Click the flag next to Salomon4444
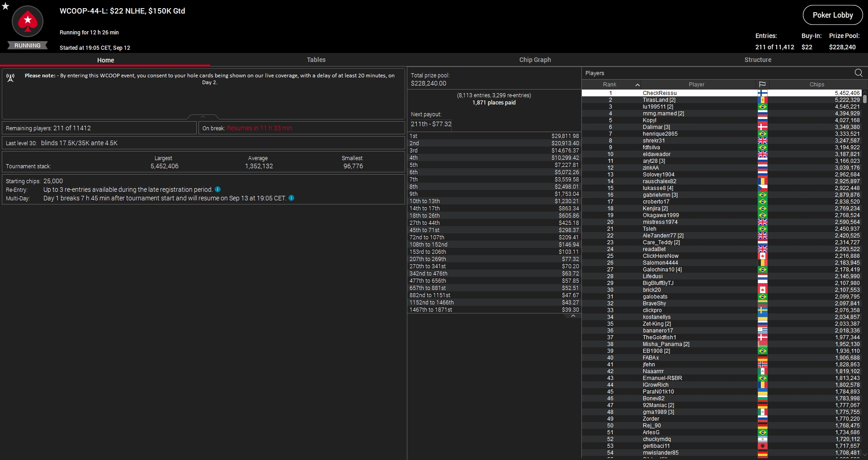Image resolution: width=868 pixels, height=460 pixels. (x=763, y=263)
